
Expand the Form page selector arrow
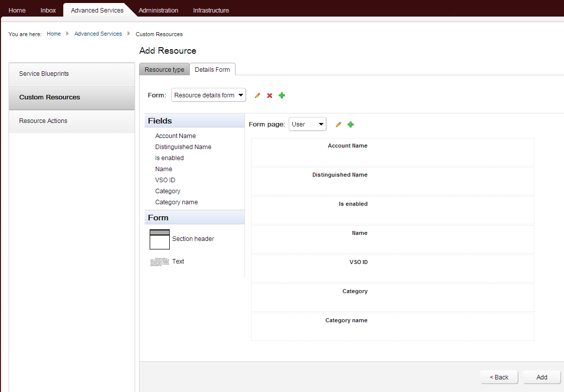[x=320, y=124]
